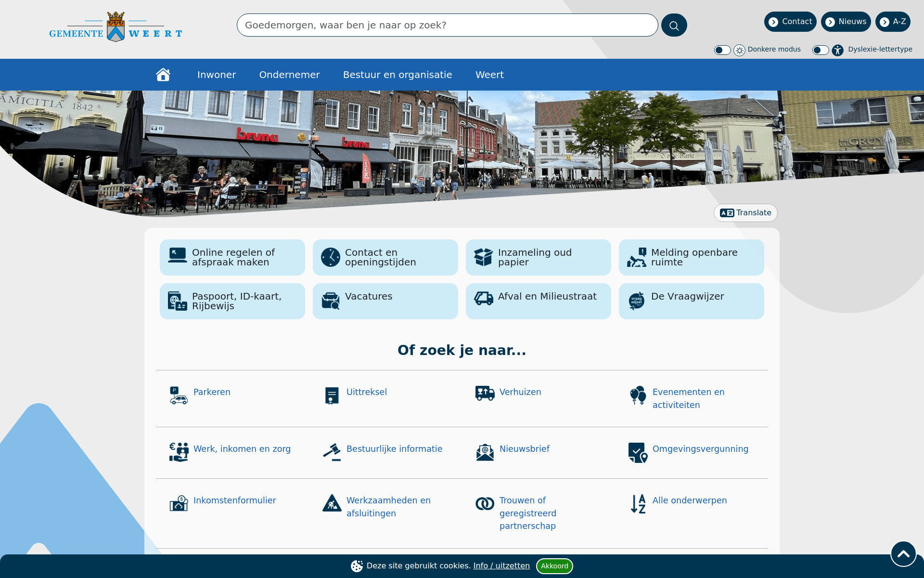Click the moving van icon for Verhuizen

485,393
